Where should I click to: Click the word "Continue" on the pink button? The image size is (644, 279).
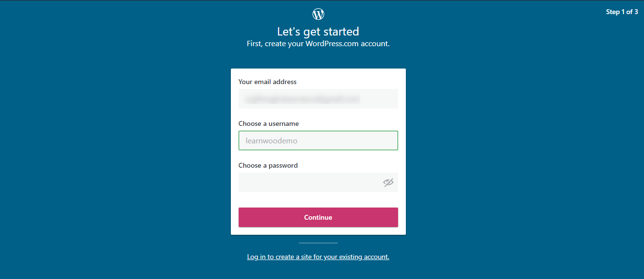point(318,217)
